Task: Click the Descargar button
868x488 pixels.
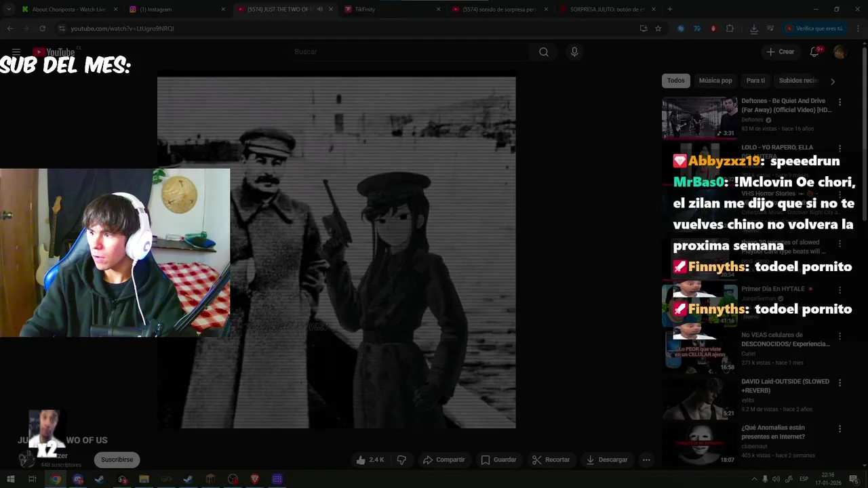Action: click(x=606, y=460)
